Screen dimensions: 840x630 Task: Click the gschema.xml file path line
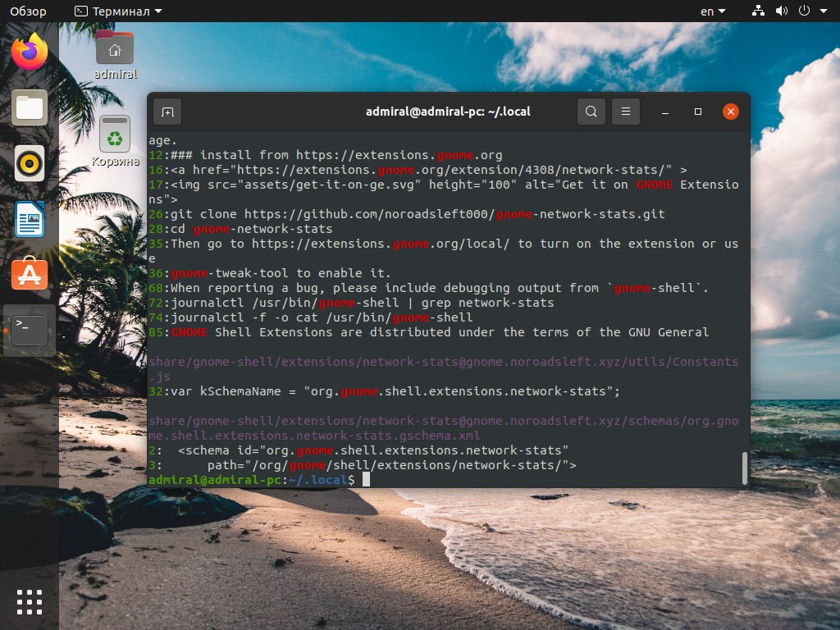tap(444, 428)
